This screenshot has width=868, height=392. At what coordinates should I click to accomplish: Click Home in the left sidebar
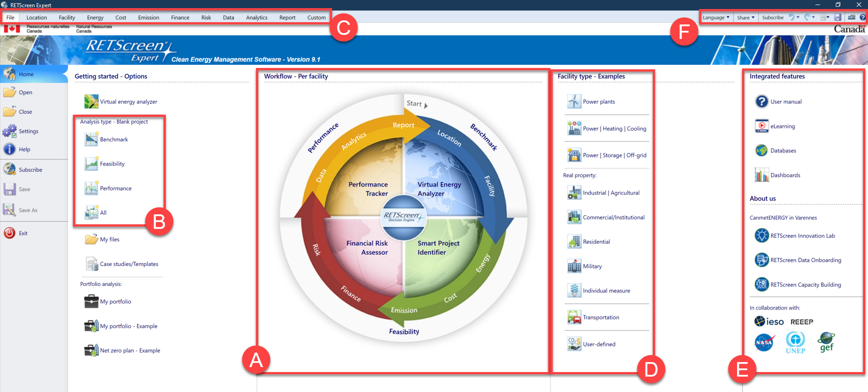click(34, 74)
